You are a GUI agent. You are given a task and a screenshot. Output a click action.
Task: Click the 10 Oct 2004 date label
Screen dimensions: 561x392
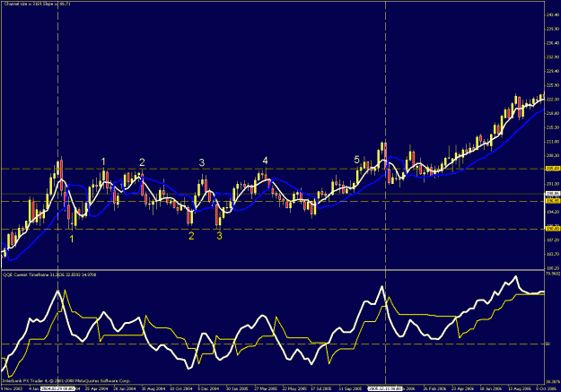click(x=181, y=388)
